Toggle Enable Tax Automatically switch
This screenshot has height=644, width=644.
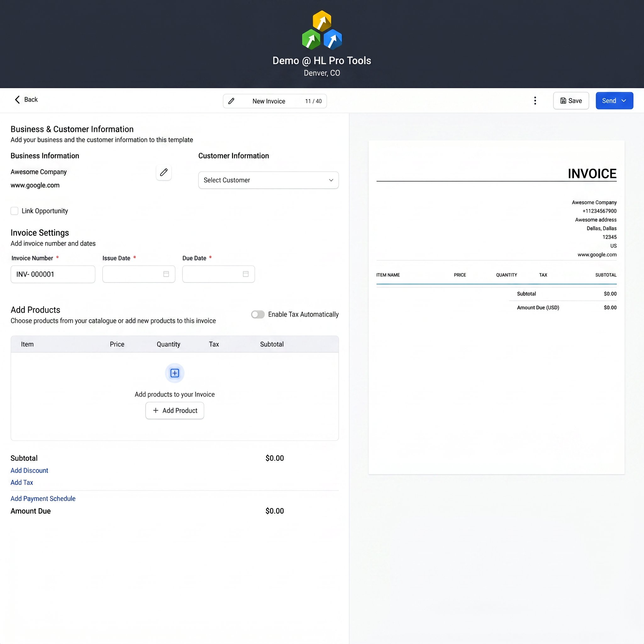pyautogui.click(x=258, y=314)
